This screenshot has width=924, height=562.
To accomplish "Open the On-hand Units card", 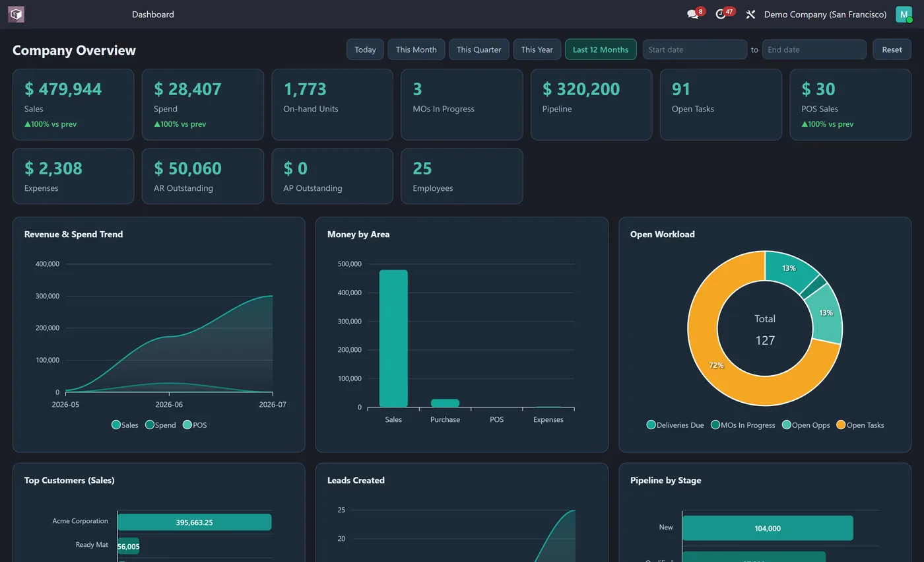I will tap(332, 104).
